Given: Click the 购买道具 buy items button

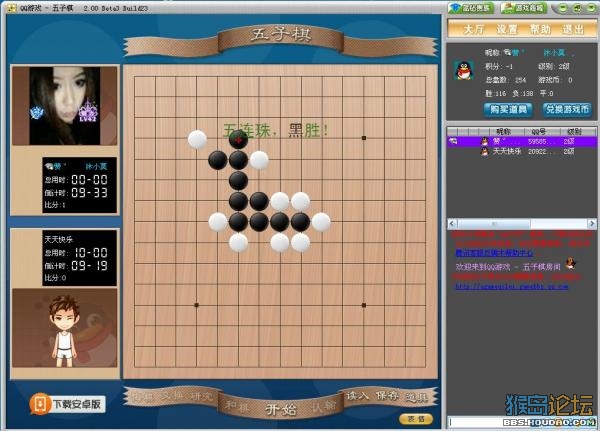Looking at the screenshot, I should [508, 110].
